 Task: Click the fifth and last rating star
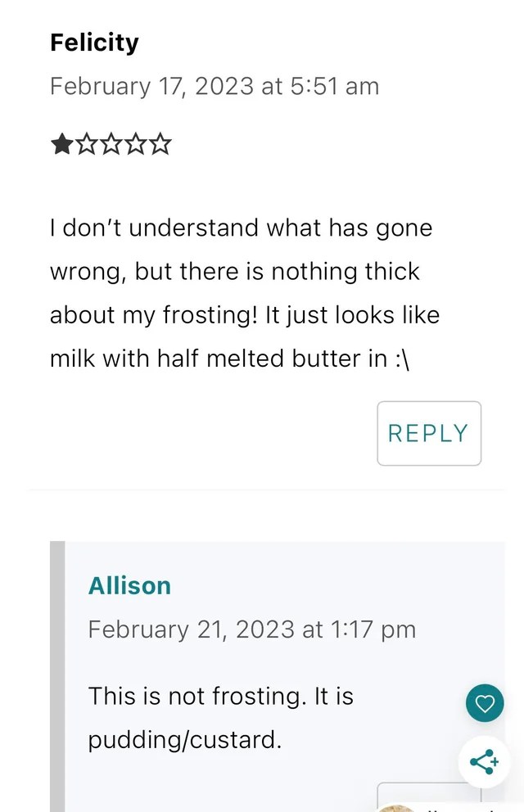point(161,146)
